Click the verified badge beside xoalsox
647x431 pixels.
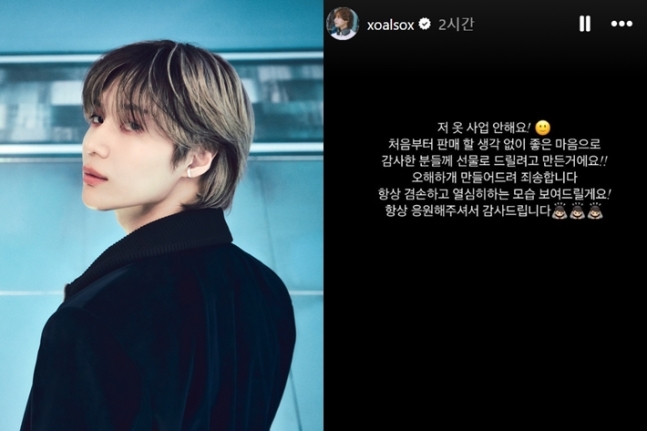point(425,24)
